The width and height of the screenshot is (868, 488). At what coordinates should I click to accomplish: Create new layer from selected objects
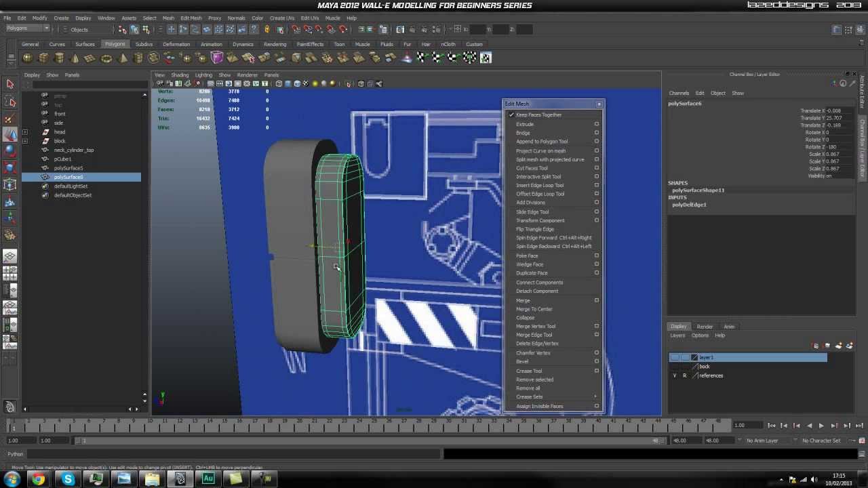[849, 346]
